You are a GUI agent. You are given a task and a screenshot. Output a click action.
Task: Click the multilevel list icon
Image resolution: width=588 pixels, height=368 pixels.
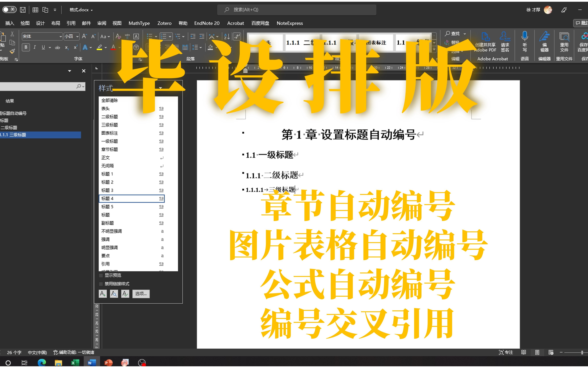pos(178,37)
